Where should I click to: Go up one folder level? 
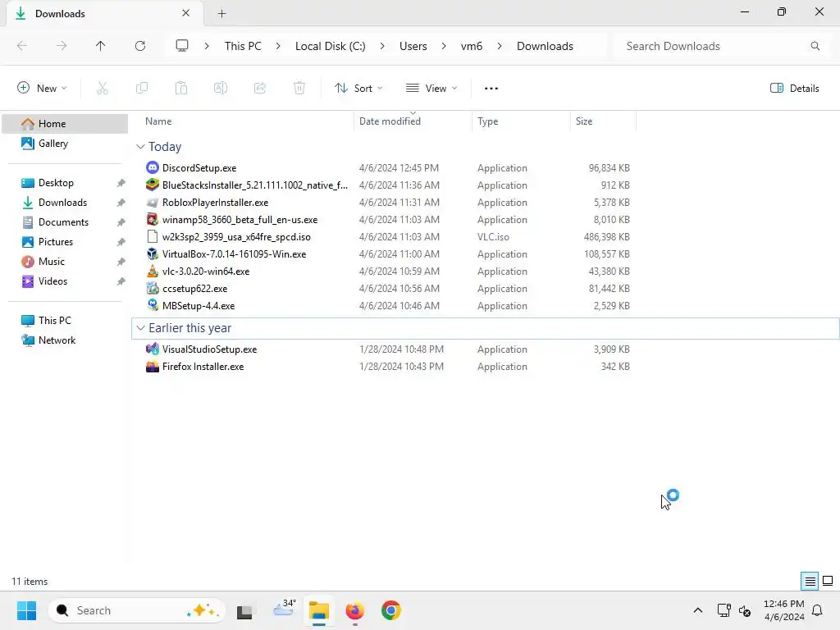pyautogui.click(x=101, y=46)
